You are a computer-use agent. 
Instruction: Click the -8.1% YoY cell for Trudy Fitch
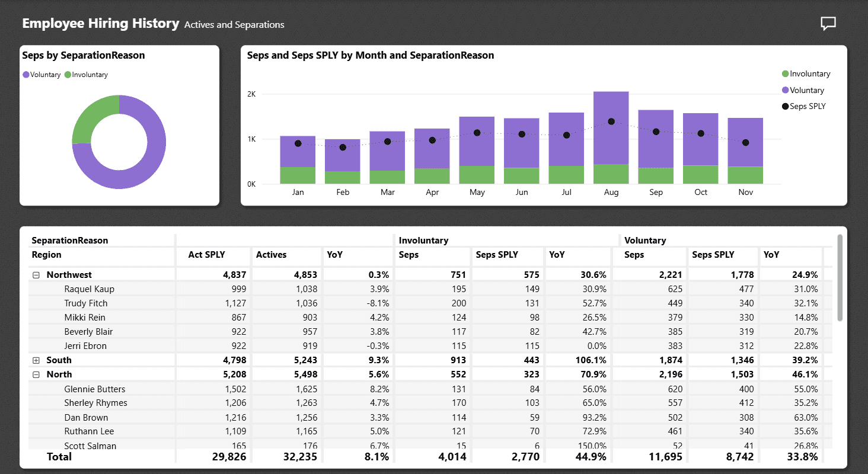[x=376, y=303]
